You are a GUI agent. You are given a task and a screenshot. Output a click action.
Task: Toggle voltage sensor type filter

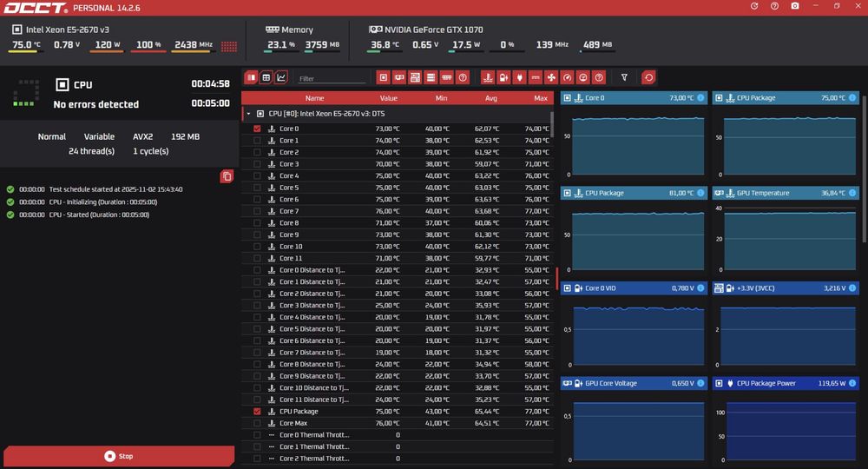click(503, 77)
